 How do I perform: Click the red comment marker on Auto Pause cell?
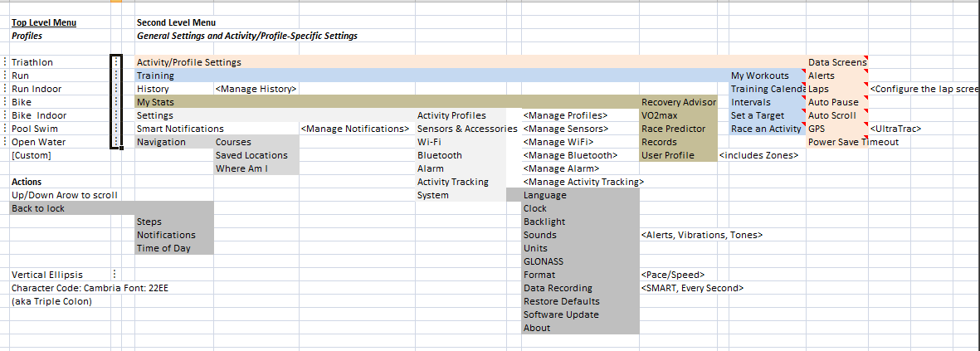tap(865, 98)
